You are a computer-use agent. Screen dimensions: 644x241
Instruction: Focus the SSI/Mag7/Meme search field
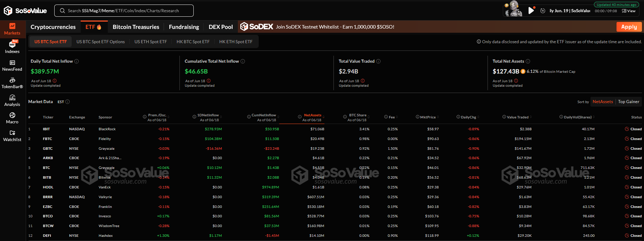(x=124, y=10)
